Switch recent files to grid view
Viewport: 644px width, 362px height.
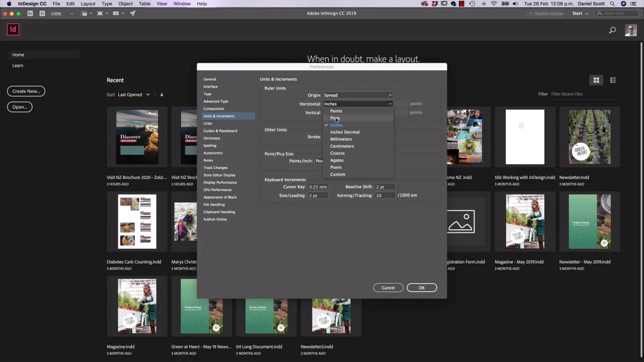pos(596,80)
